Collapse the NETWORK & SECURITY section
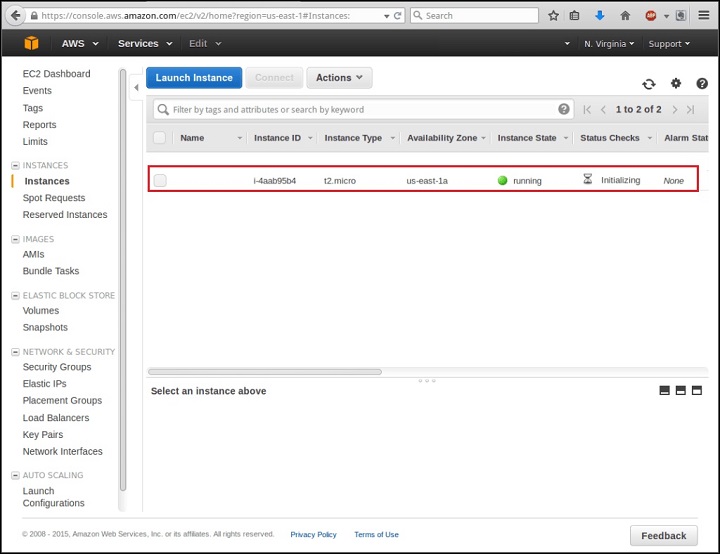The image size is (720, 554). coord(15,352)
